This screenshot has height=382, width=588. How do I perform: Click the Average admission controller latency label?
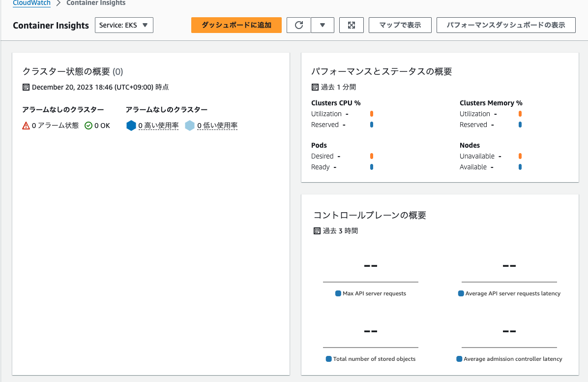(x=513, y=359)
